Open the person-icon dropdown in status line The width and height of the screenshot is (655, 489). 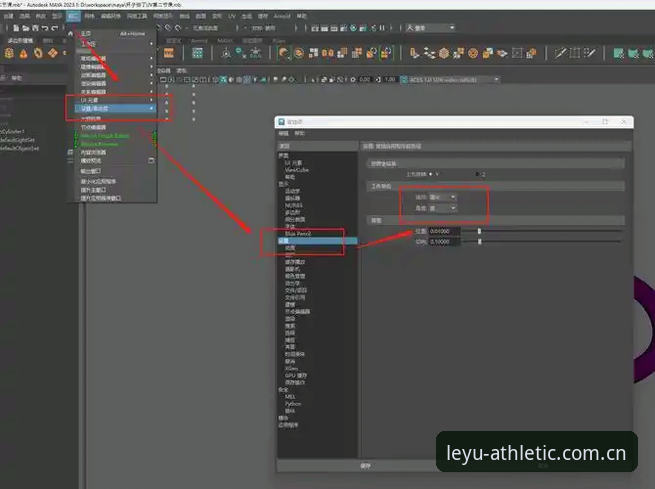pyautogui.click(x=431, y=28)
